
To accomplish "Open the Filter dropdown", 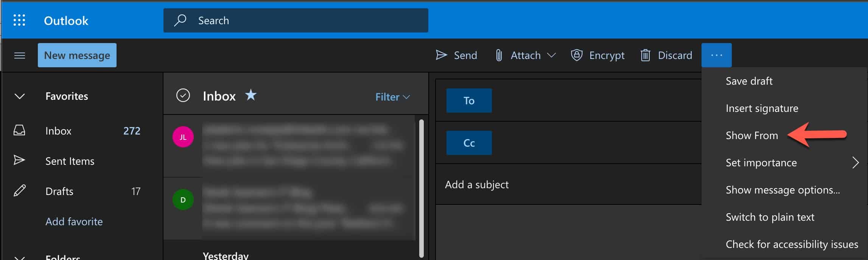I will pos(392,97).
